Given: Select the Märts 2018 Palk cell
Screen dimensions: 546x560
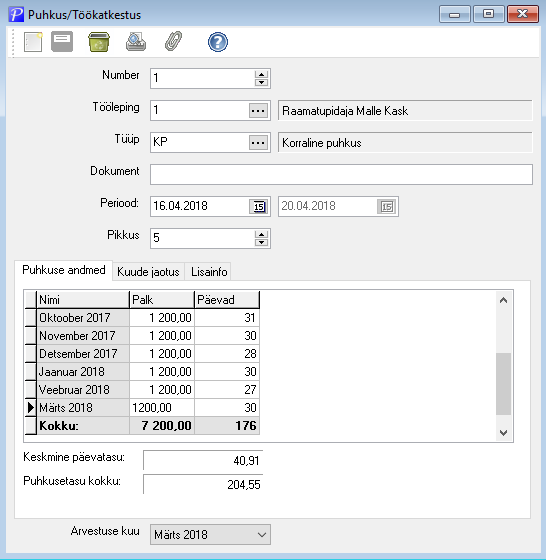Looking at the screenshot, I should 162,408.
